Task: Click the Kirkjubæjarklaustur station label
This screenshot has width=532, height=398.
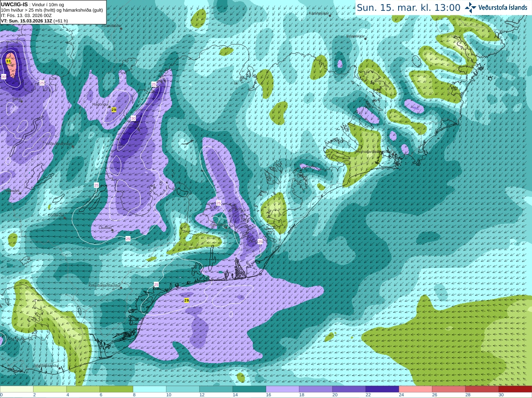Action: (104, 285)
